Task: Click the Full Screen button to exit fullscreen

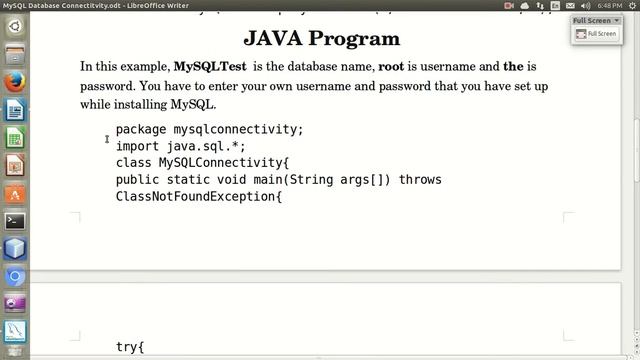Action: [596, 34]
